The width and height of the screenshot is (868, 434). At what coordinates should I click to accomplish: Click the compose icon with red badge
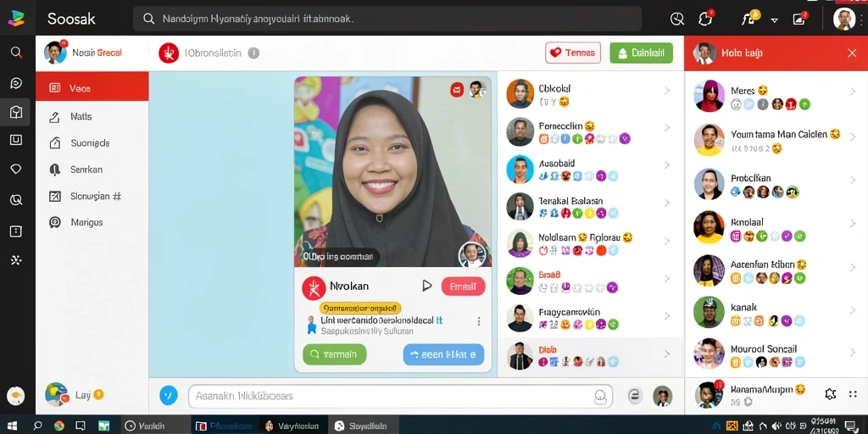click(x=799, y=19)
